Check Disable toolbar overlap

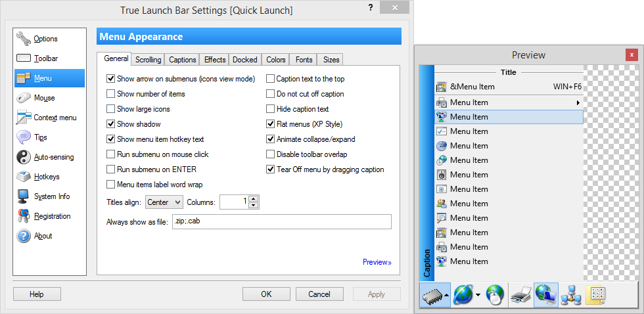pos(270,154)
